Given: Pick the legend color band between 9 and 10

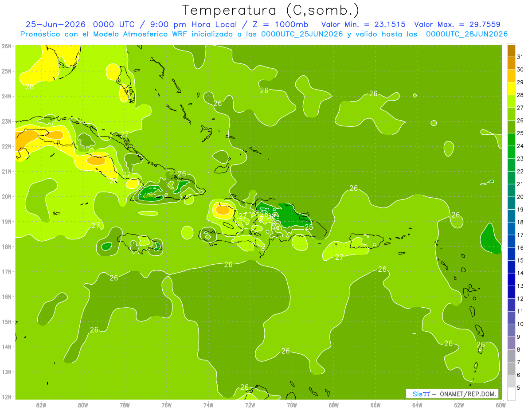Looking at the screenshot, I should pyautogui.click(x=512, y=331).
